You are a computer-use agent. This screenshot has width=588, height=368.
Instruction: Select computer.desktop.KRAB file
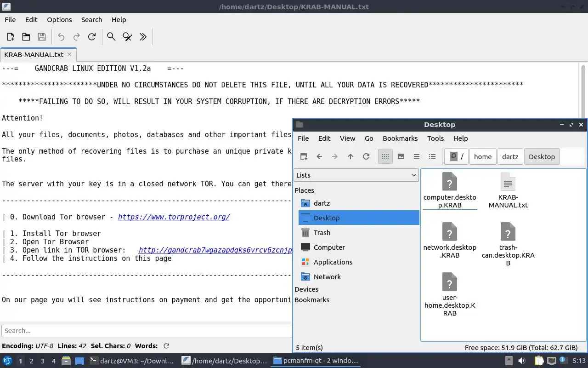450,190
